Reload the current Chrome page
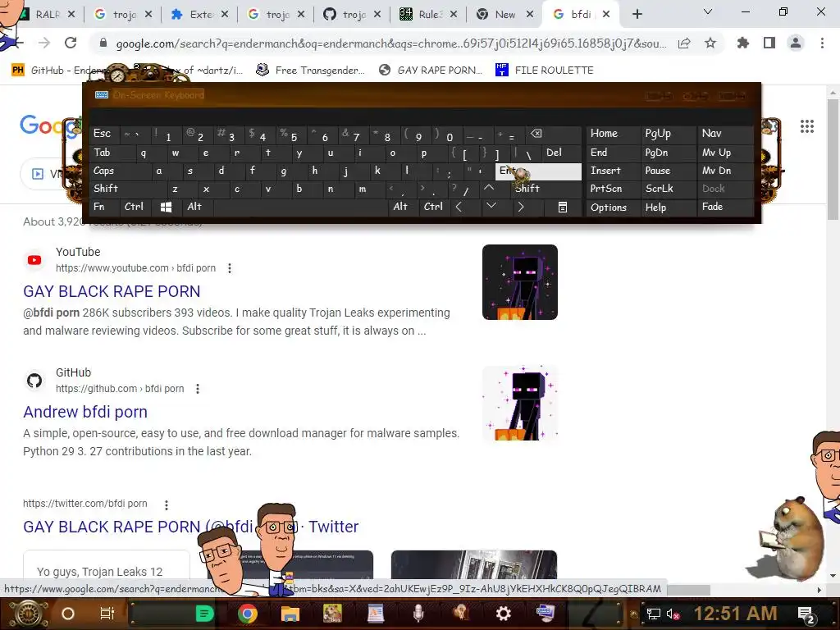 point(71,43)
